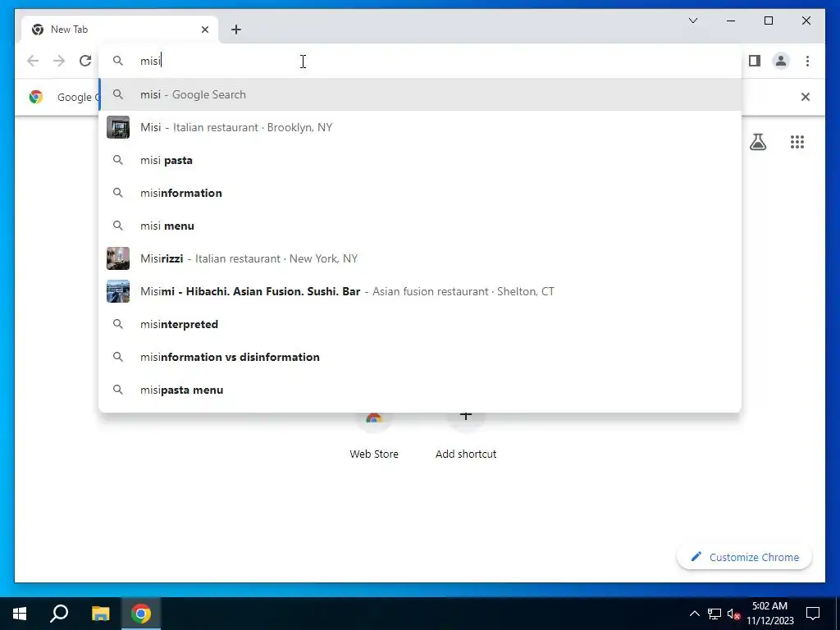Click Chrome icon in the taskbar

pos(141,614)
